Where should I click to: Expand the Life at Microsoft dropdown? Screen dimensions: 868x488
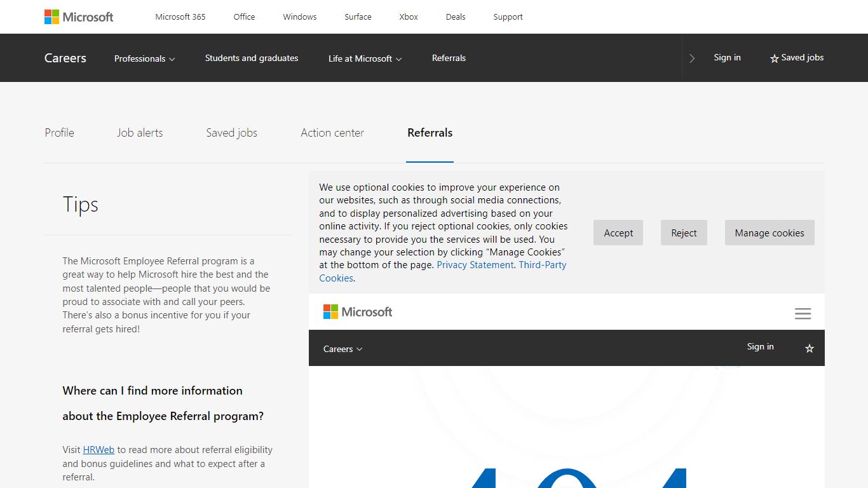365,58
